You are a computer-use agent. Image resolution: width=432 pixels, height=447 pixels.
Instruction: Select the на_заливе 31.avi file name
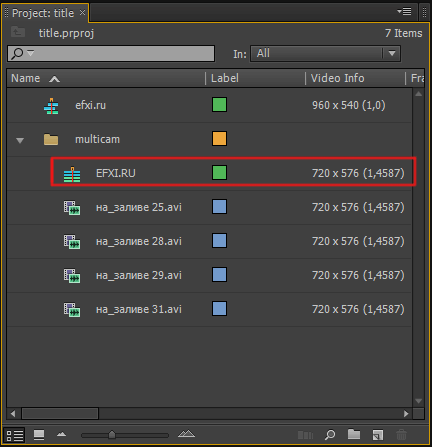(x=139, y=309)
